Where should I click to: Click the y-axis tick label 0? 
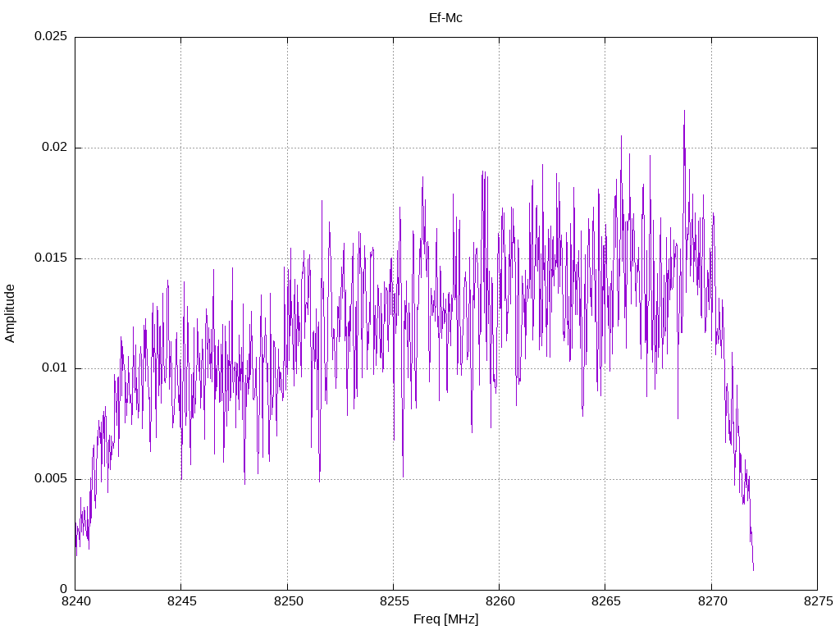(x=64, y=589)
